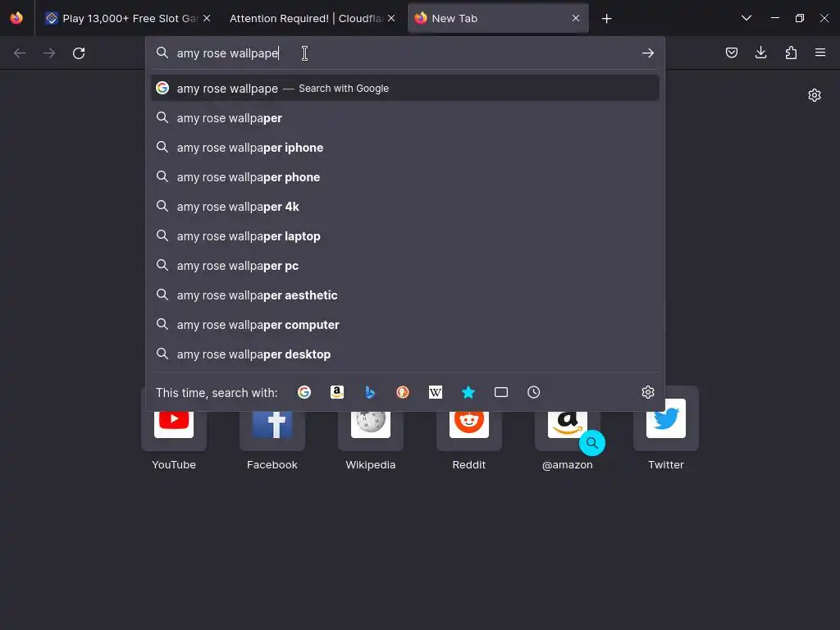Screen dimensions: 840x630
Task: Switch to Play 13,000+ Free Slot tab
Action: (129, 18)
